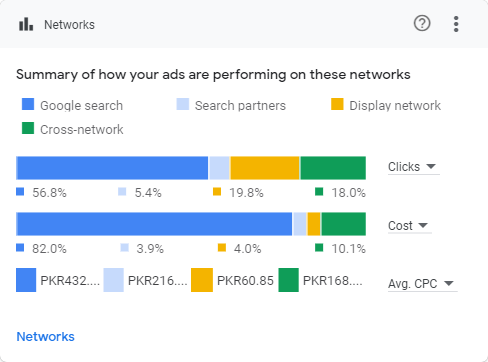This screenshot has height=362, width=488.
Task: Click the light blue Search partners segment in Cost bar
Action: [x=300, y=224]
